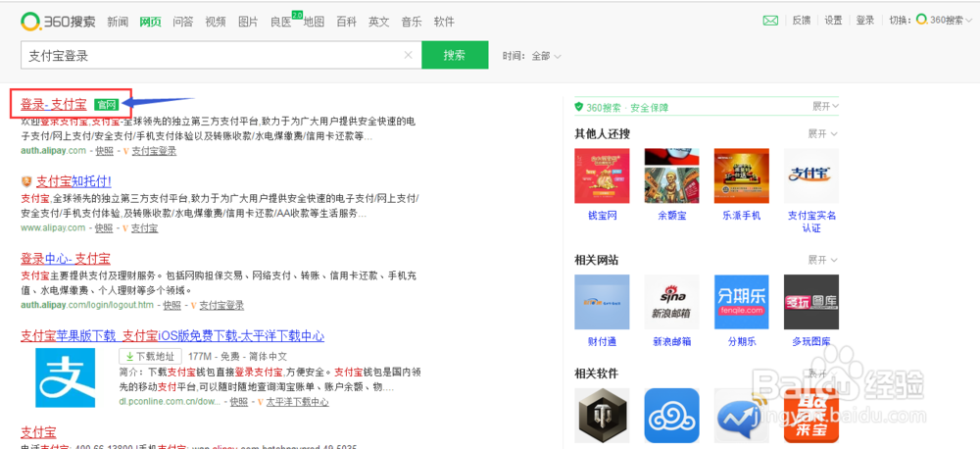Open the 分期乐 site thumbnail

741,302
